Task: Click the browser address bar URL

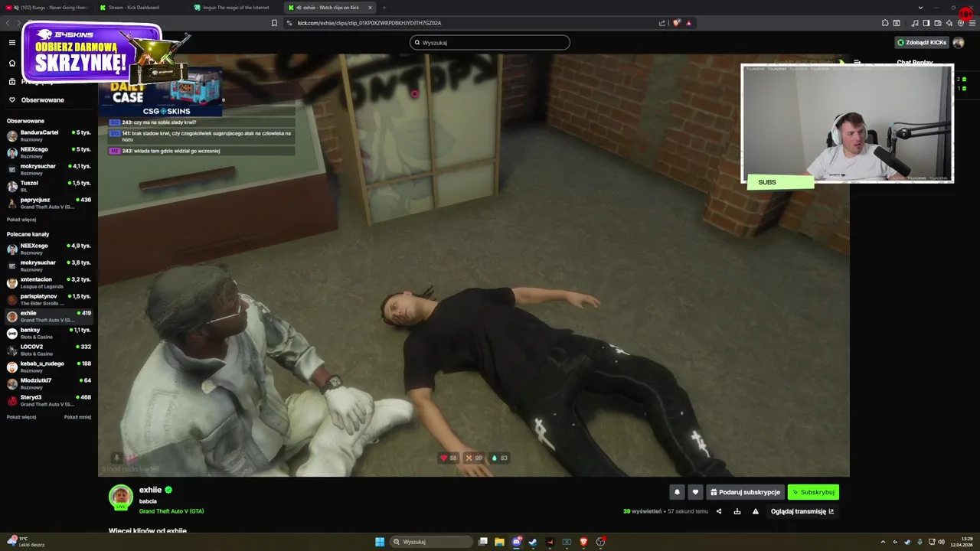Action: tap(369, 23)
